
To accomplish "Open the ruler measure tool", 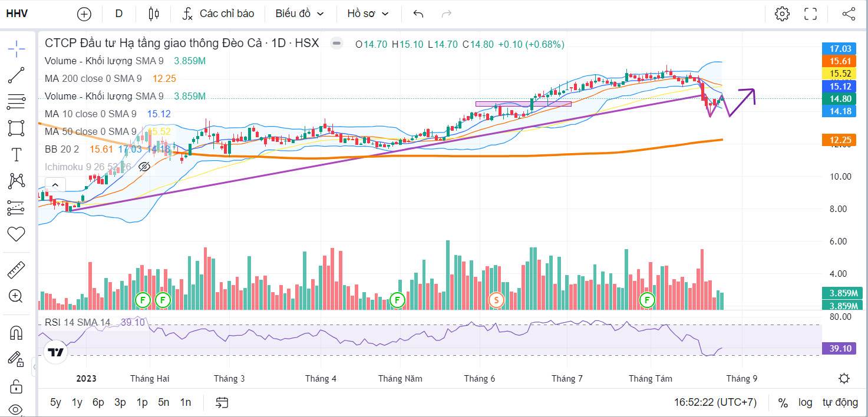I will click(x=16, y=270).
